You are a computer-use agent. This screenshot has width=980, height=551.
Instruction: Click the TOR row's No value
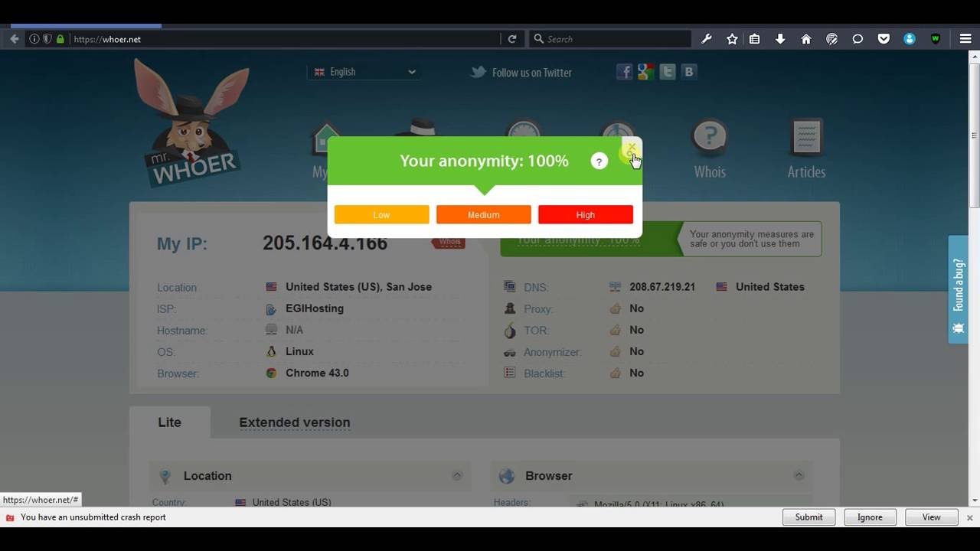[x=636, y=330]
